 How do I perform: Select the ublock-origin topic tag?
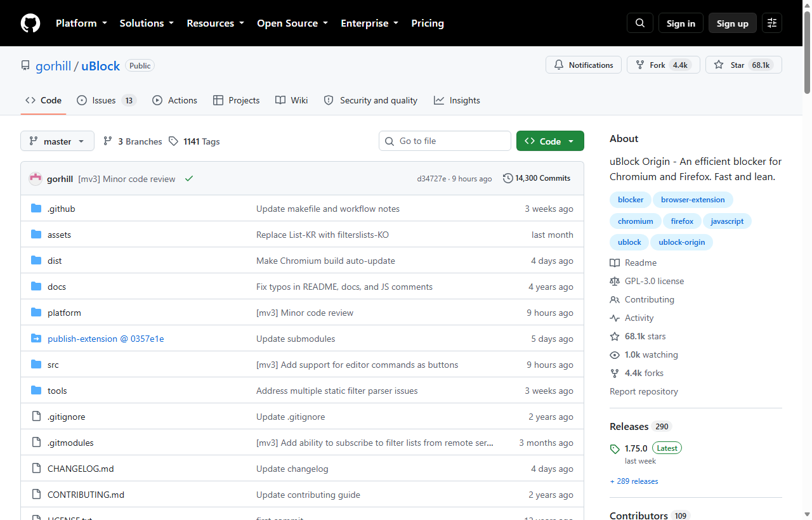tap(682, 242)
